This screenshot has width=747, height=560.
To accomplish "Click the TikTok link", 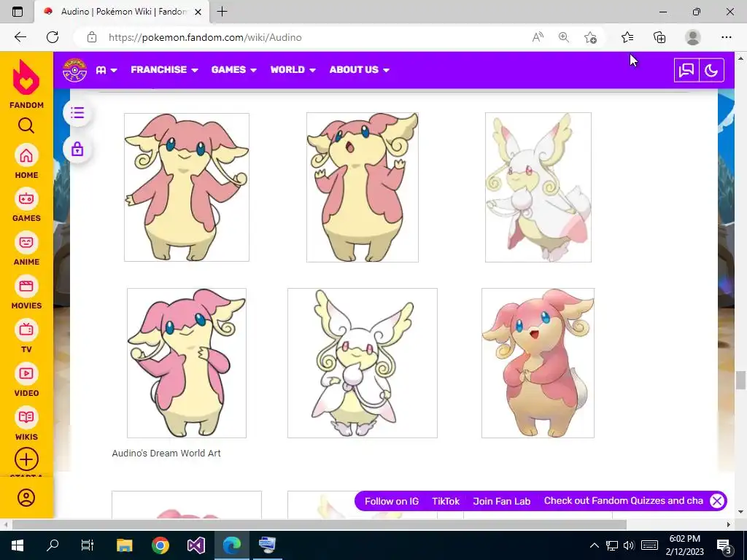I will point(446,501).
